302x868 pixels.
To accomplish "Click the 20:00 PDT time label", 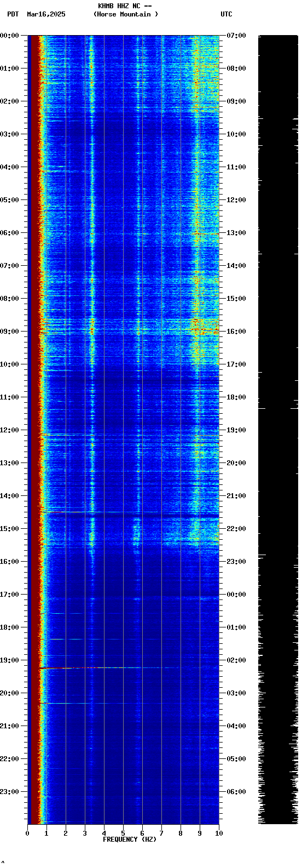I will coord(10,693).
